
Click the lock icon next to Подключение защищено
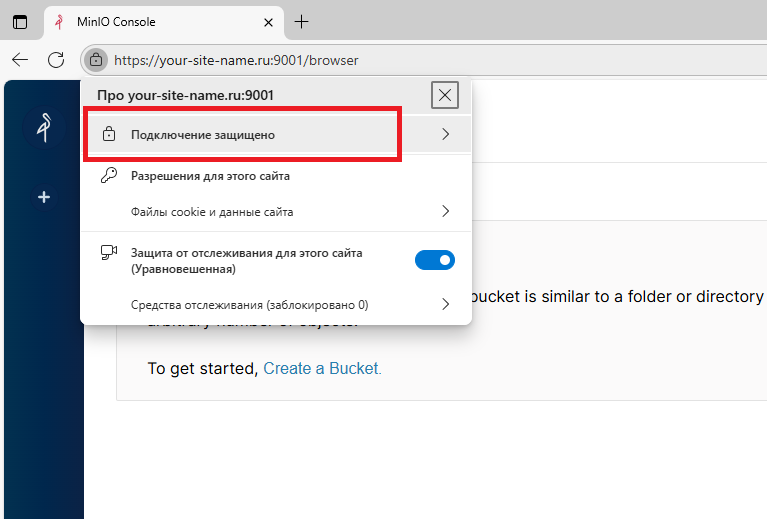(109, 134)
